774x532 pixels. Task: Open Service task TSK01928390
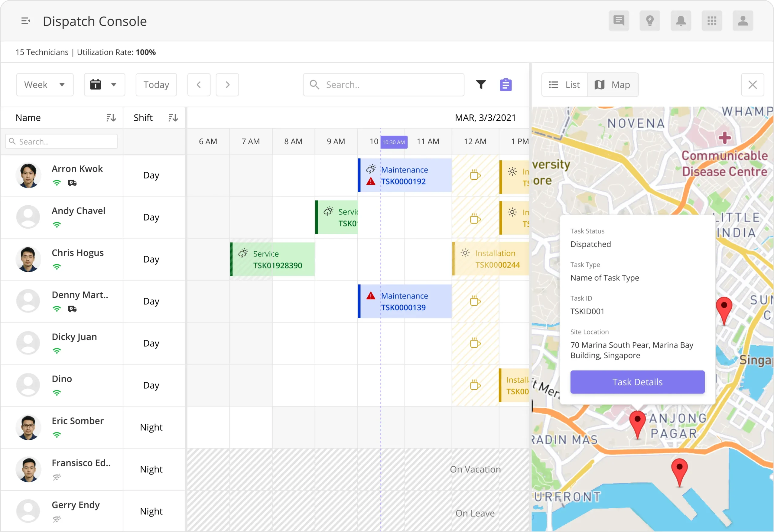click(272, 259)
